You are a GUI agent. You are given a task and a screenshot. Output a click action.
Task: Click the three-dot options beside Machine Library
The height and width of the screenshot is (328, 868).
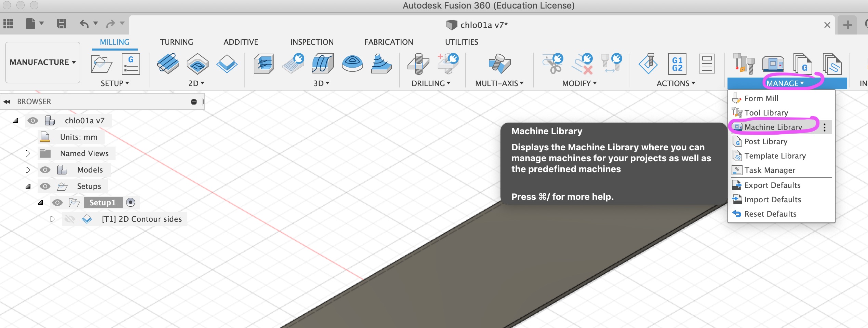[825, 127]
